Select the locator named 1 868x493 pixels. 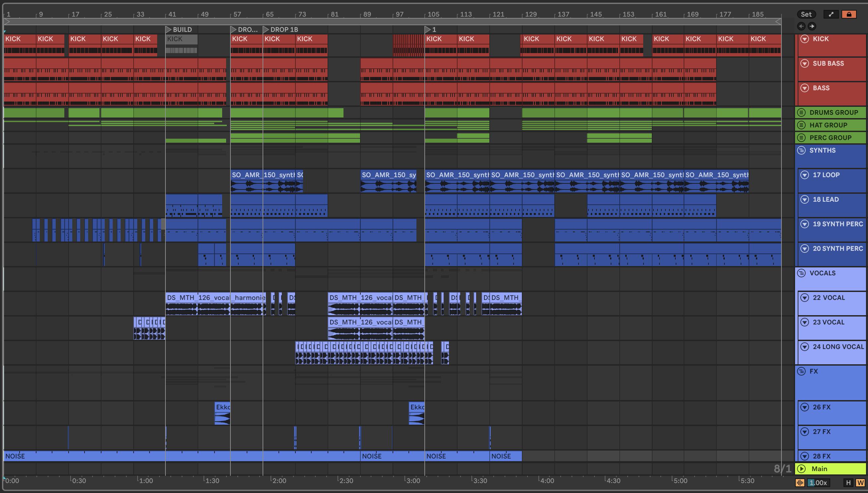coord(431,30)
